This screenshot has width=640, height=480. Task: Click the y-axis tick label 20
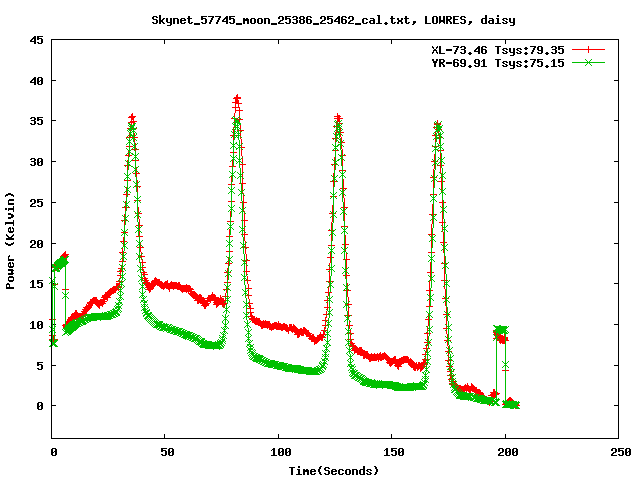36,244
